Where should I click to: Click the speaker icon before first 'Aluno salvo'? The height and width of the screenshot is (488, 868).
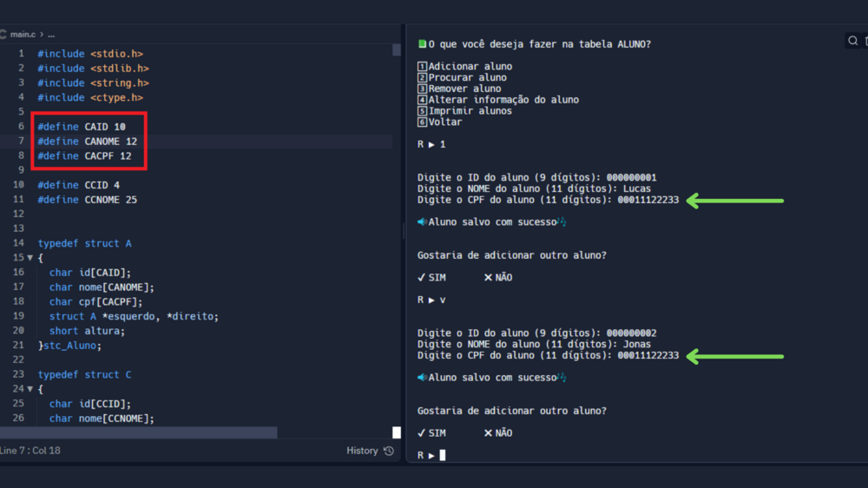[x=422, y=222]
